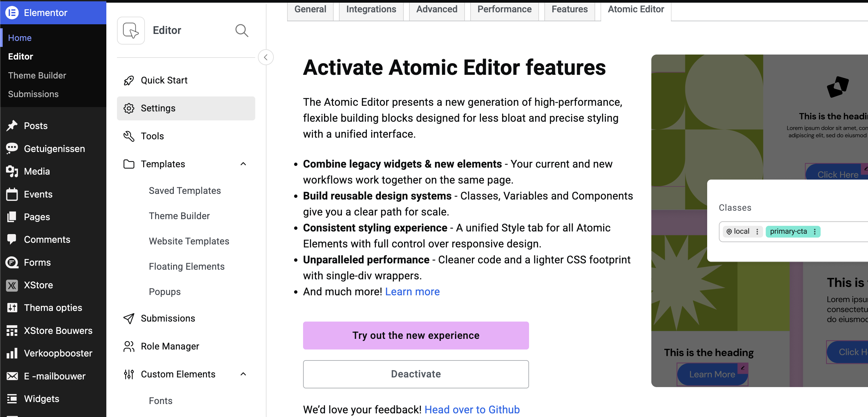The height and width of the screenshot is (417, 868).
Task: Click the Submissions paper plane icon
Action: click(129, 319)
